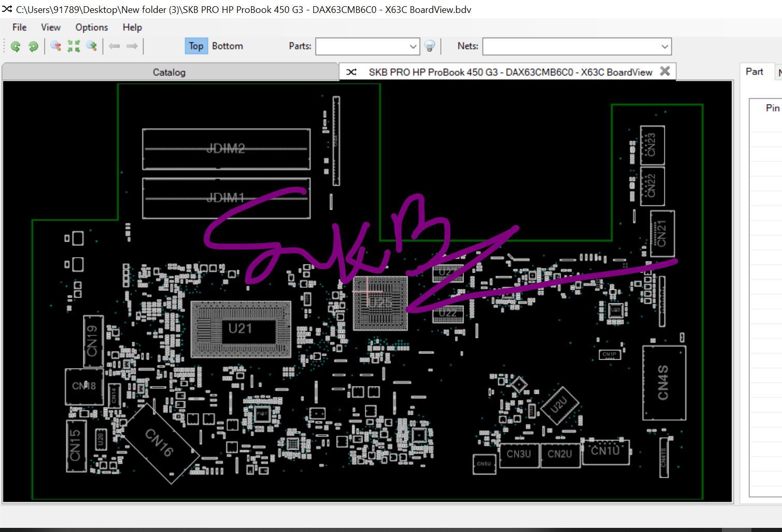The image size is (782, 532).
Task: Zoom out of the board view
Action: click(x=56, y=47)
